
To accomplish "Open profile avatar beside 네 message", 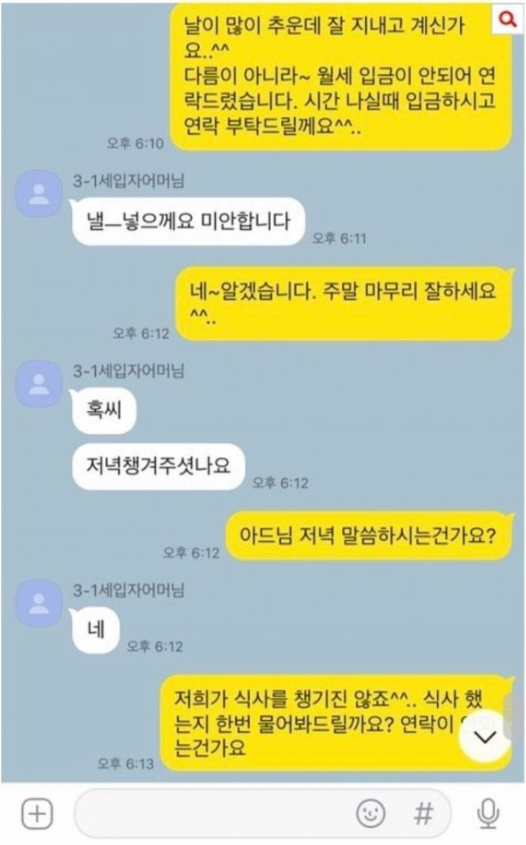I will click(x=38, y=604).
